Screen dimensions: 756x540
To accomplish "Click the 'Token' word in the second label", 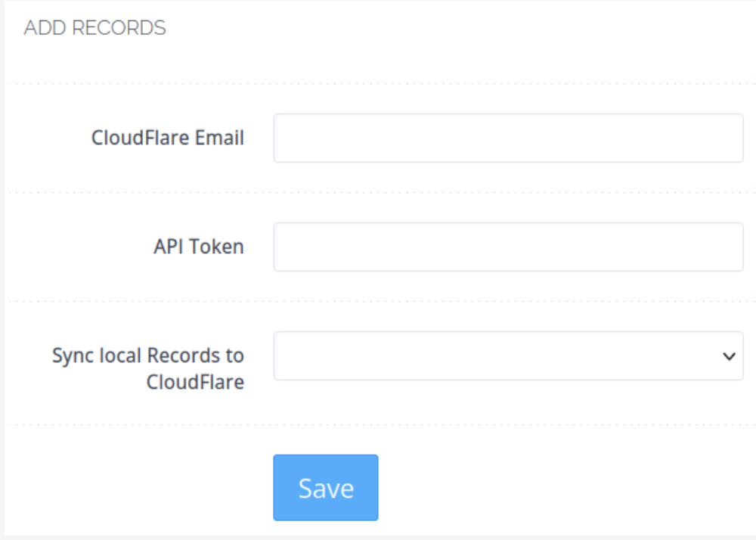I will [x=216, y=247].
